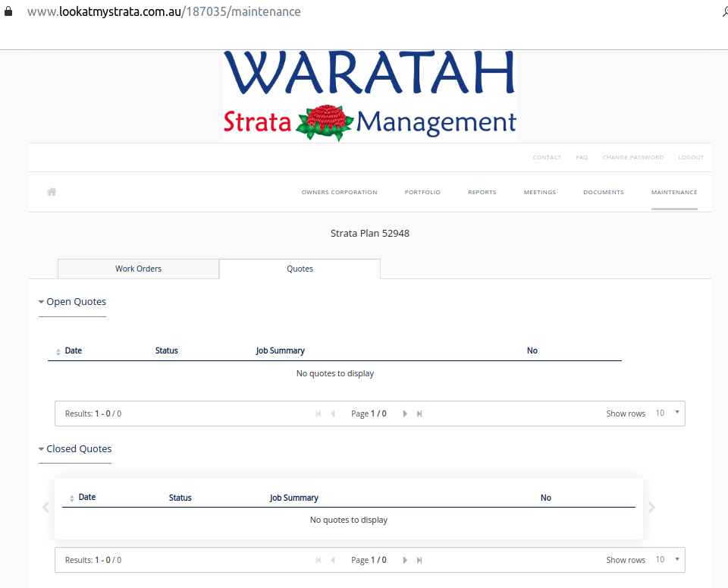Go to next page of Closed Quotes
Image resolution: width=728 pixels, height=588 pixels.
pos(405,560)
